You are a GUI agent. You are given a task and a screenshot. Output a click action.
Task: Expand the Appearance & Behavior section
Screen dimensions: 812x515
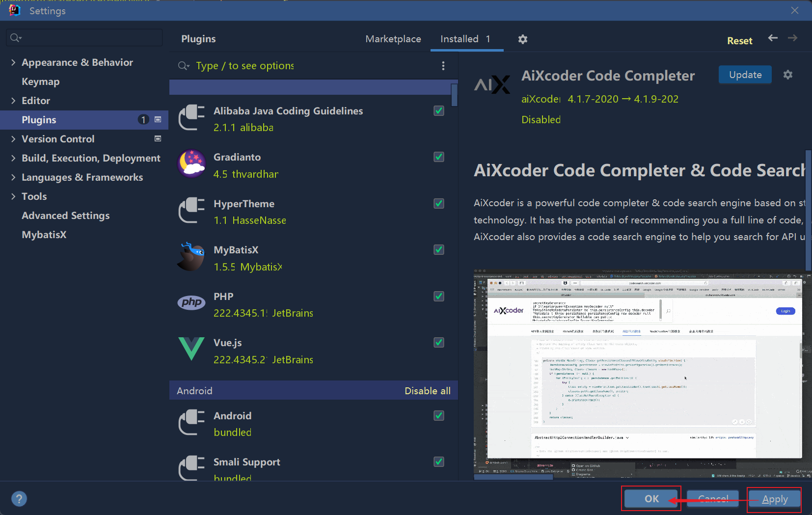pos(13,62)
